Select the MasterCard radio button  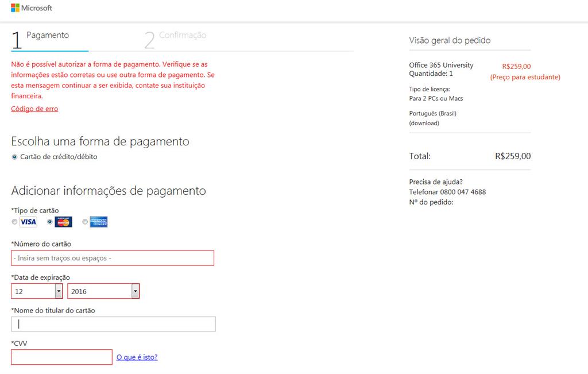tap(49, 222)
